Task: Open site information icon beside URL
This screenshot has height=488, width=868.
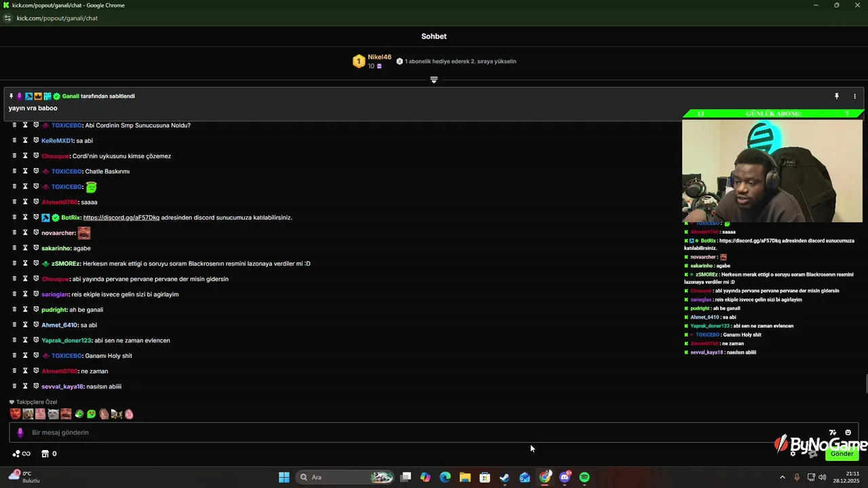Action: [x=8, y=18]
